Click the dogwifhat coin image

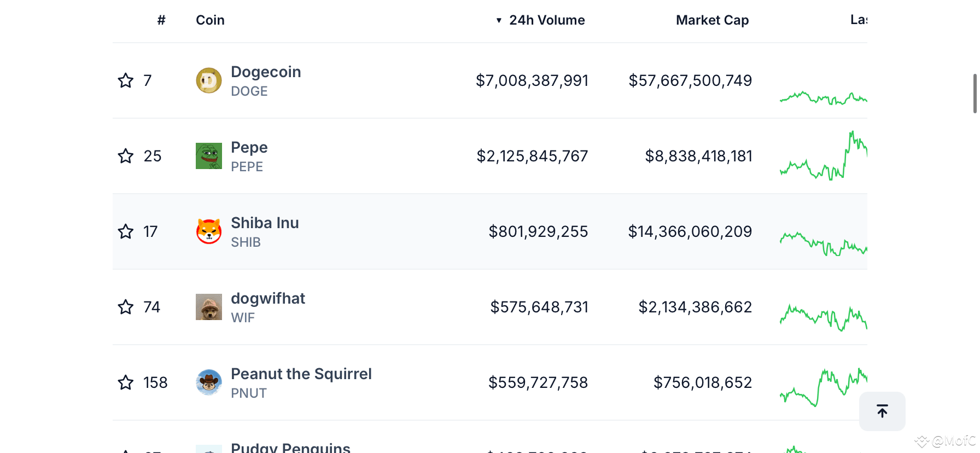tap(209, 307)
